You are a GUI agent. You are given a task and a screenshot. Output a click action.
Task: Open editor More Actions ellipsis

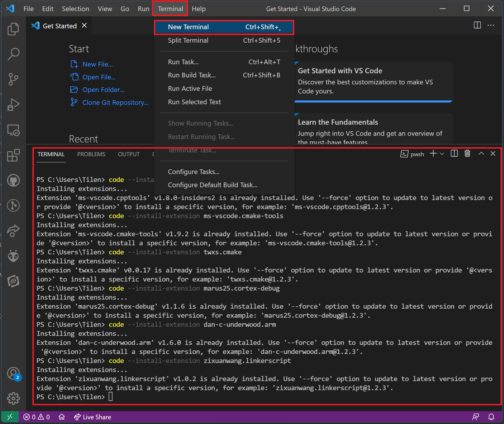[x=491, y=25]
